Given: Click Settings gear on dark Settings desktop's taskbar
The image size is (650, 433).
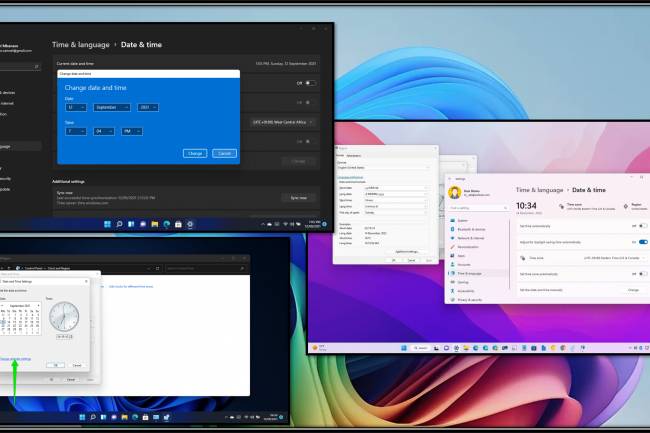Looking at the screenshot, I should (x=190, y=224).
